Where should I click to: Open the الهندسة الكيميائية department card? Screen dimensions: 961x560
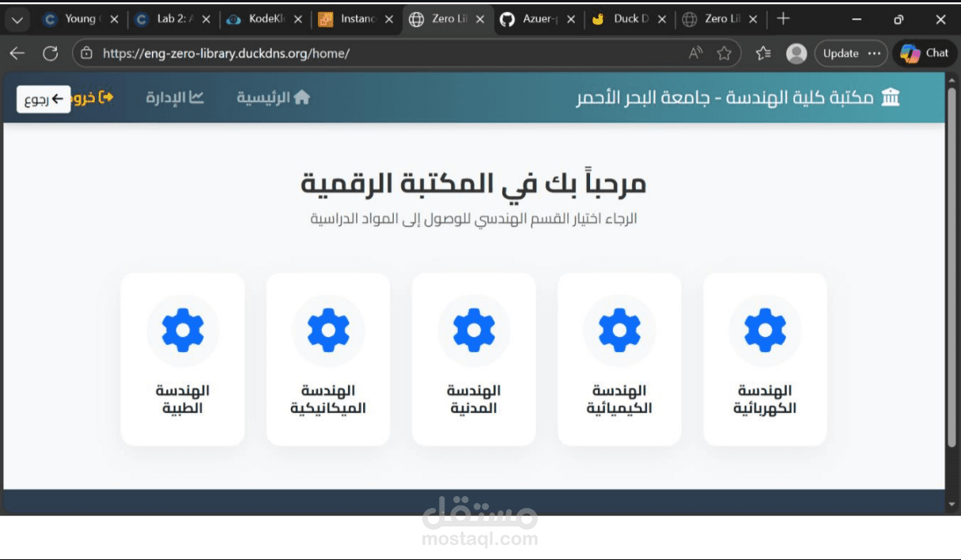point(619,359)
